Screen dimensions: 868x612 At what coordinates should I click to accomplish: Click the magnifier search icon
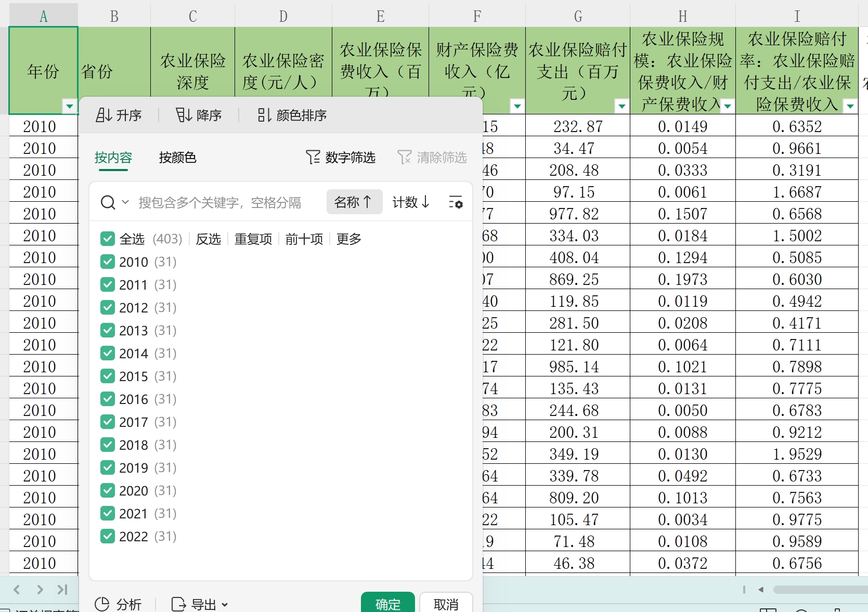(108, 202)
